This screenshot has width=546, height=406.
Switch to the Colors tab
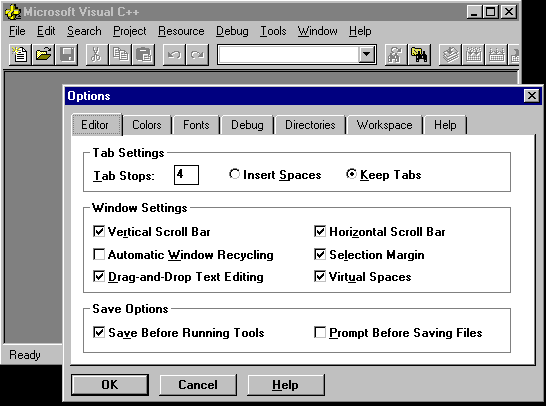(147, 125)
